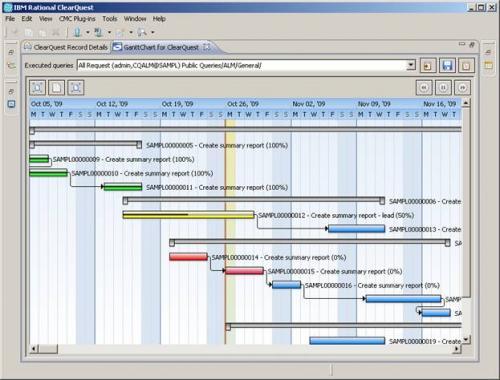The image size is (500, 380).
Task: Click yellow SAMPL00000012 progress bar
Action: [x=188, y=215]
